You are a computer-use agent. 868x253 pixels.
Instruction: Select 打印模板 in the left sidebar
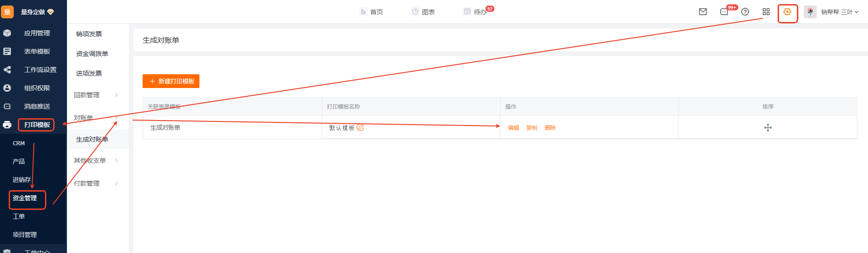pos(37,125)
